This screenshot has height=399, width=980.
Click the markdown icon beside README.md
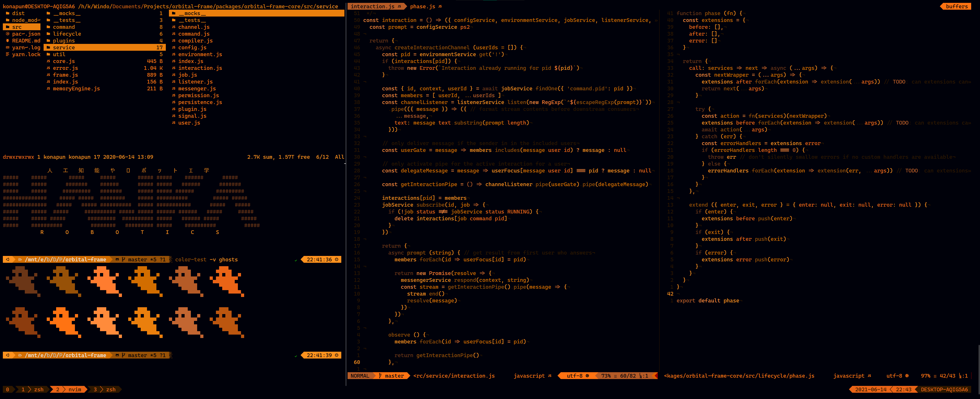click(x=8, y=41)
